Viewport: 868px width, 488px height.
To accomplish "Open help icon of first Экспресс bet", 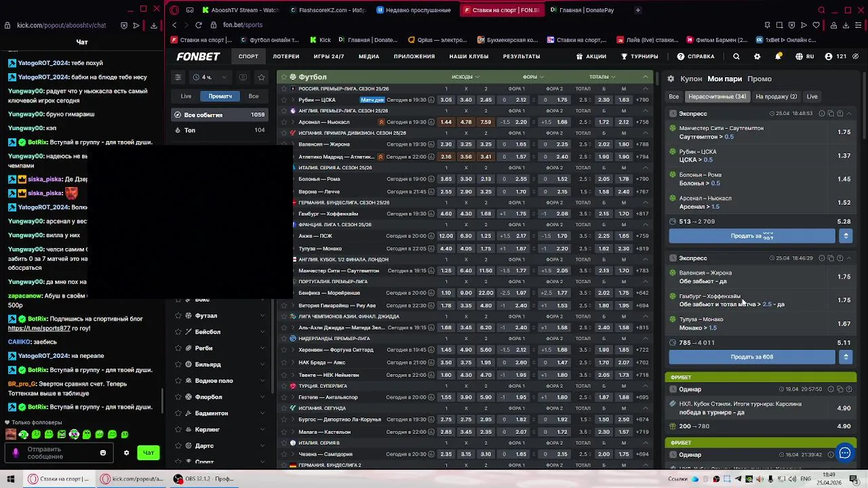I will (840, 114).
